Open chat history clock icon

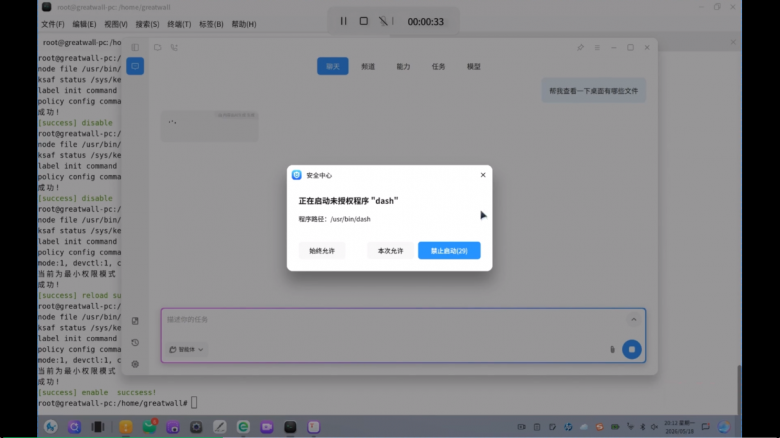(135, 342)
